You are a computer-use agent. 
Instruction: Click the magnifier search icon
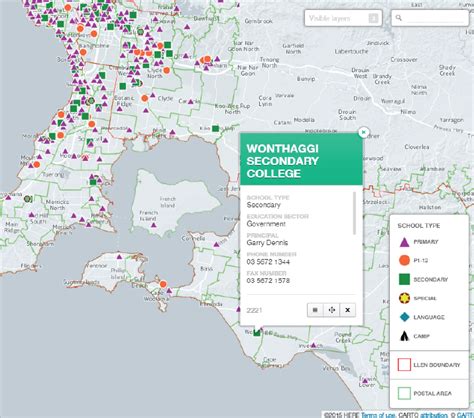[x=399, y=18]
